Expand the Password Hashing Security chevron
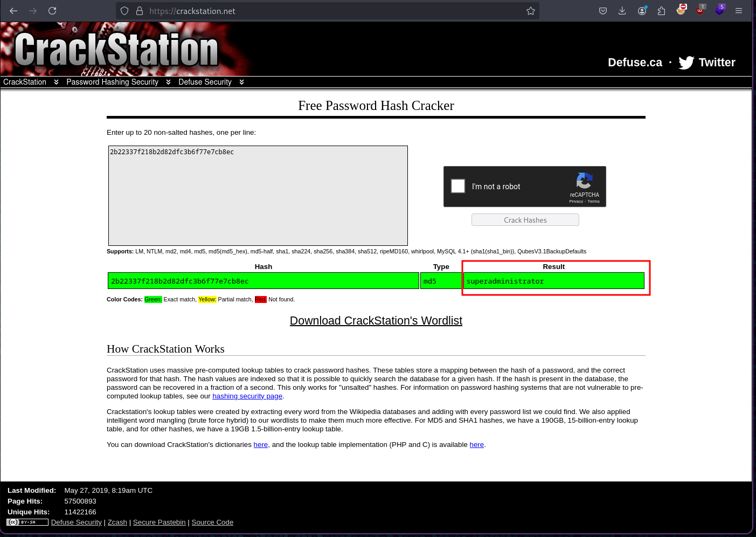Image resolution: width=756 pixels, height=537 pixels. (x=168, y=82)
